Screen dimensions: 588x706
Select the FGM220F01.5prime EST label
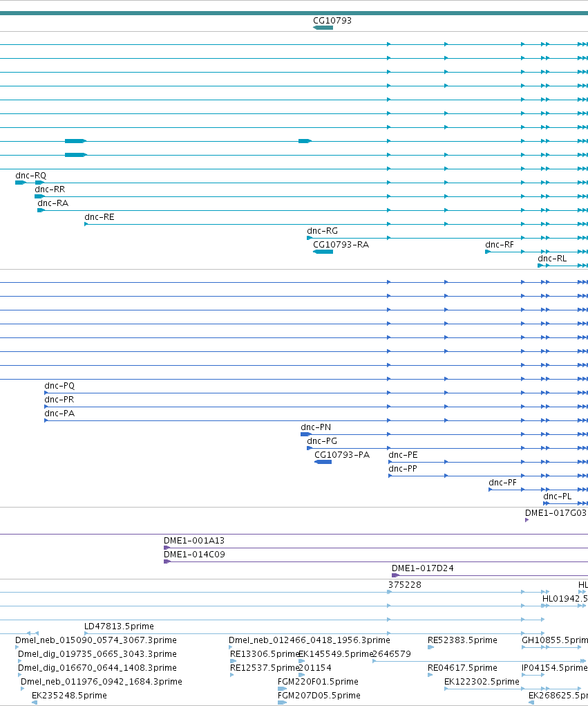pyautogui.click(x=318, y=682)
